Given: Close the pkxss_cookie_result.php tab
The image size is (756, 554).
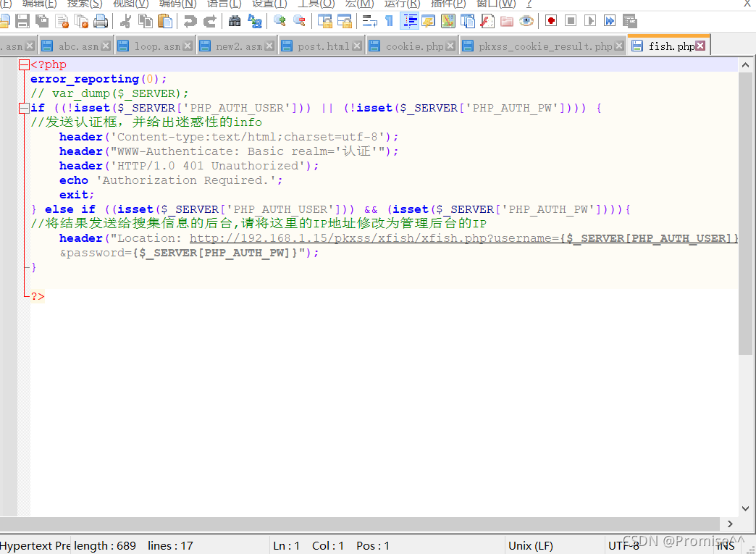Looking at the screenshot, I should (x=620, y=46).
